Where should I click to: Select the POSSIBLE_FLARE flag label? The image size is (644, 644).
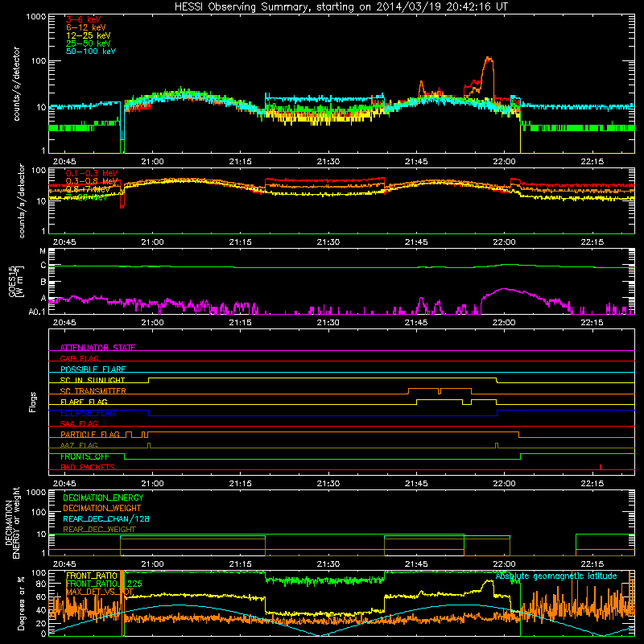tap(93, 369)
